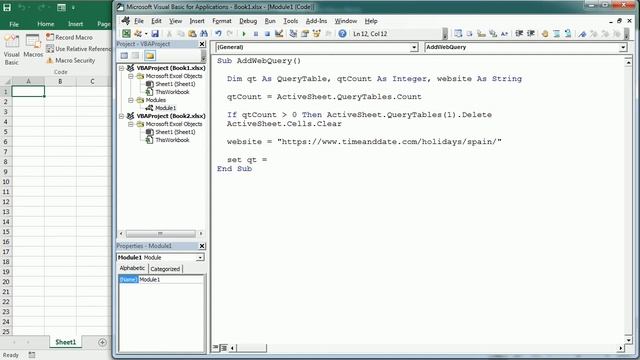Toggle Use Relative References in Excel

point(78,49)
